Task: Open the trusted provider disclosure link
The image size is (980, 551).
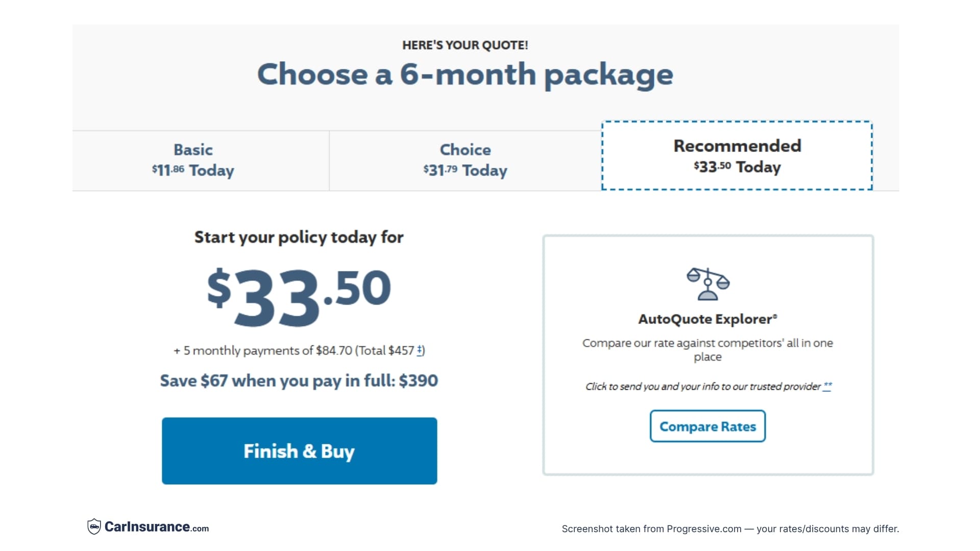Action: pos(828,386)
